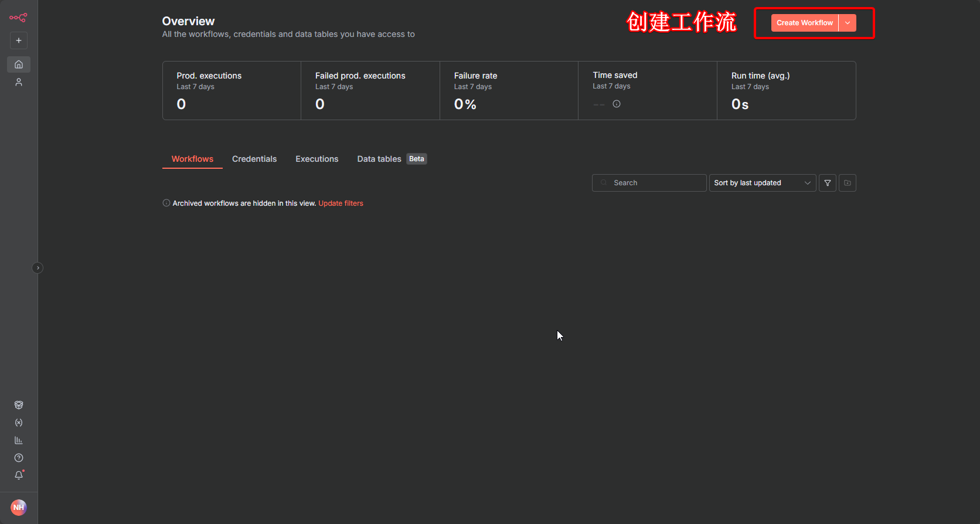The width and height of the screenshot is (980, 524).
Task: Open the Sort by last updated dropdown
Action: (762, 183)
